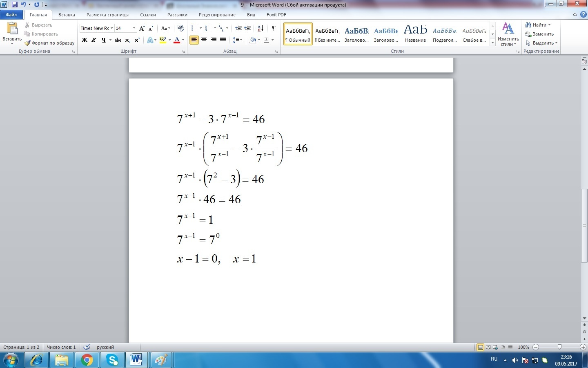This screenshot has height=368, width=588.
Task: Activate Формат по образцу format painter
Action: 49,43
